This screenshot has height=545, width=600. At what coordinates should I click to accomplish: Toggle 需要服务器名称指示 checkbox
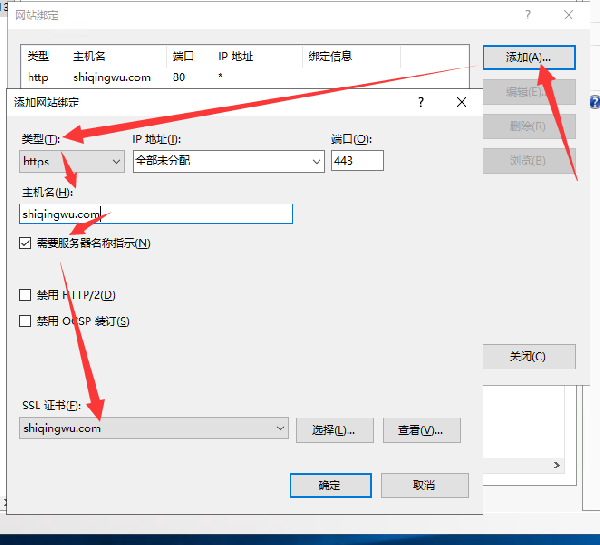point(25,243)
